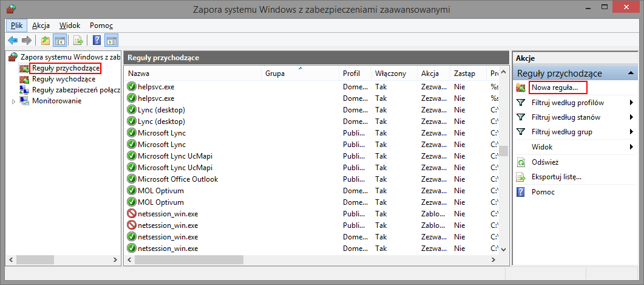This screenshot has height=285, width=644.
Task: Sort rules by the Grupa column
Action: point(300,74)
